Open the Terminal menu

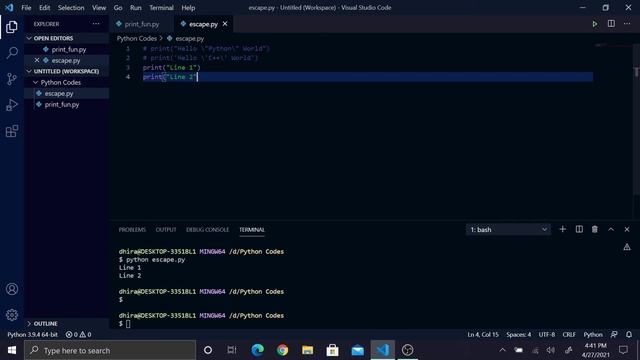click(x=161, y=7)
